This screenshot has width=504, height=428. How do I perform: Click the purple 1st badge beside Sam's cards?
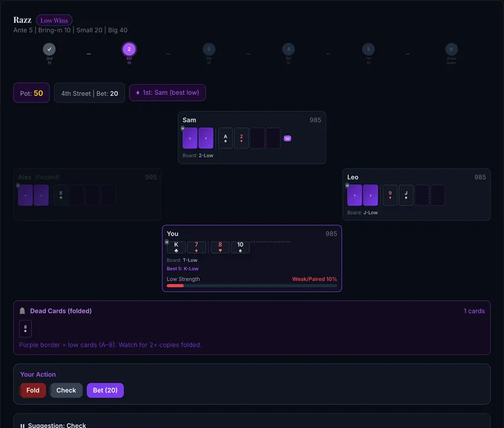coord(287,138)
